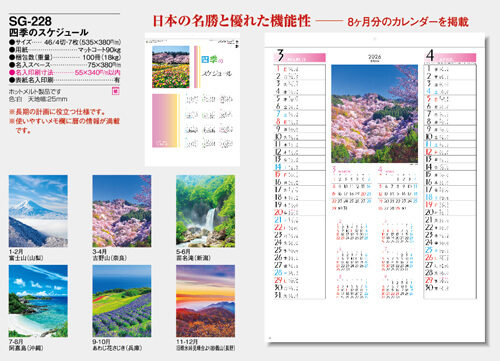The height and width of the screenshot is (361, 500).
Task: Click the 色:白 天地幅:25mm text
Action: pyautogui.click(x=38, y=99)
